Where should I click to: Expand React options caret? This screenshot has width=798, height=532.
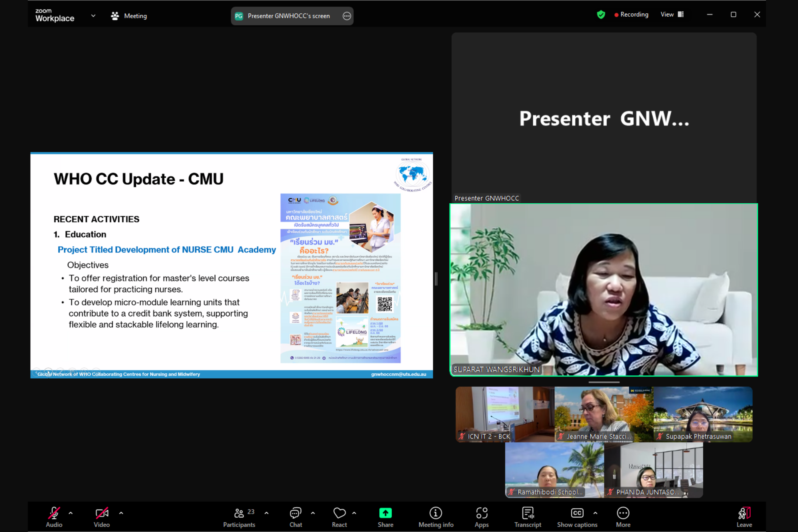pyautogui.click(x=354, y=513)
